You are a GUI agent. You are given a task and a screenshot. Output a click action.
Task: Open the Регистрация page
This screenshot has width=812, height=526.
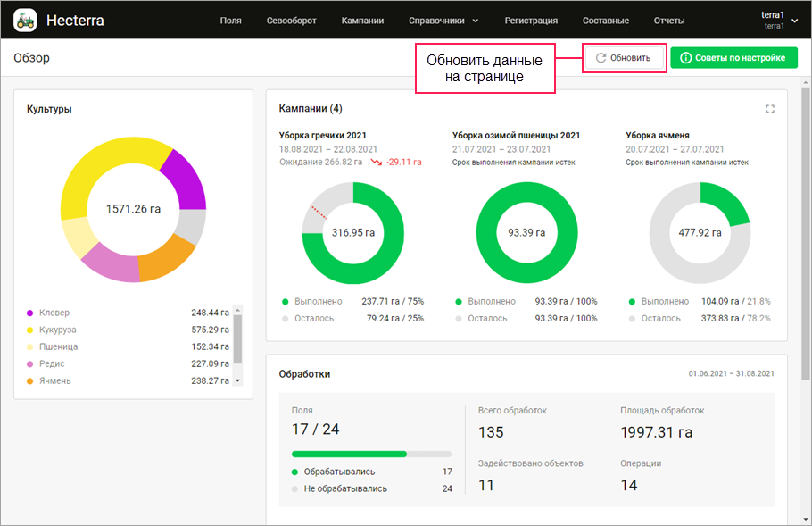(531, 21)
